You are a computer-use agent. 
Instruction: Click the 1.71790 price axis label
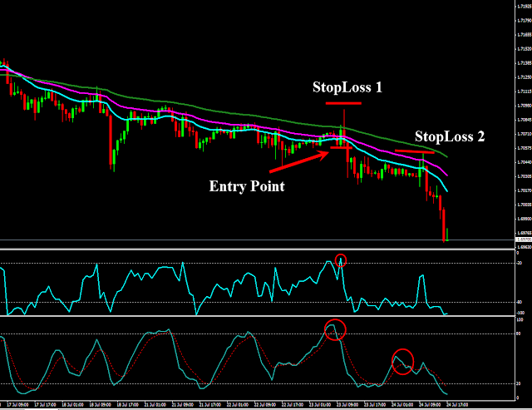click(525, 21)
